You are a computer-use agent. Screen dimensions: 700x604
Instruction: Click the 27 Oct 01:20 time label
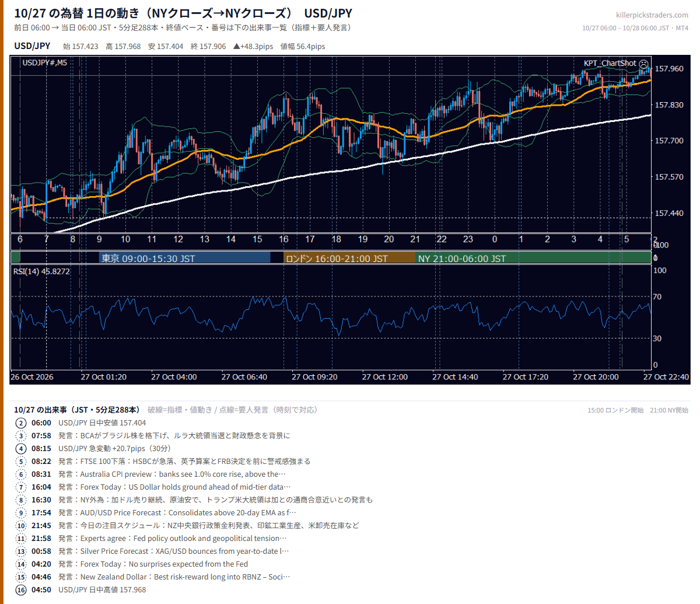(103, 377)
